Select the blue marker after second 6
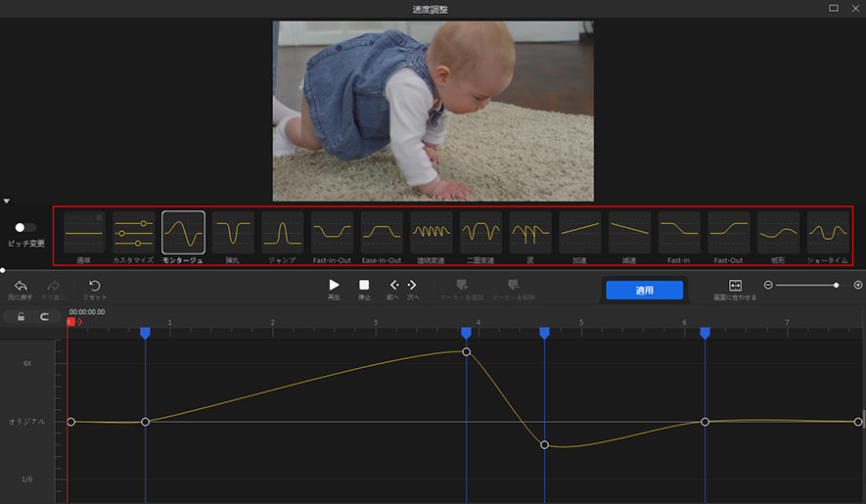Image resolution: width=866 pixels, height=504 pixels. coord(705,333)
